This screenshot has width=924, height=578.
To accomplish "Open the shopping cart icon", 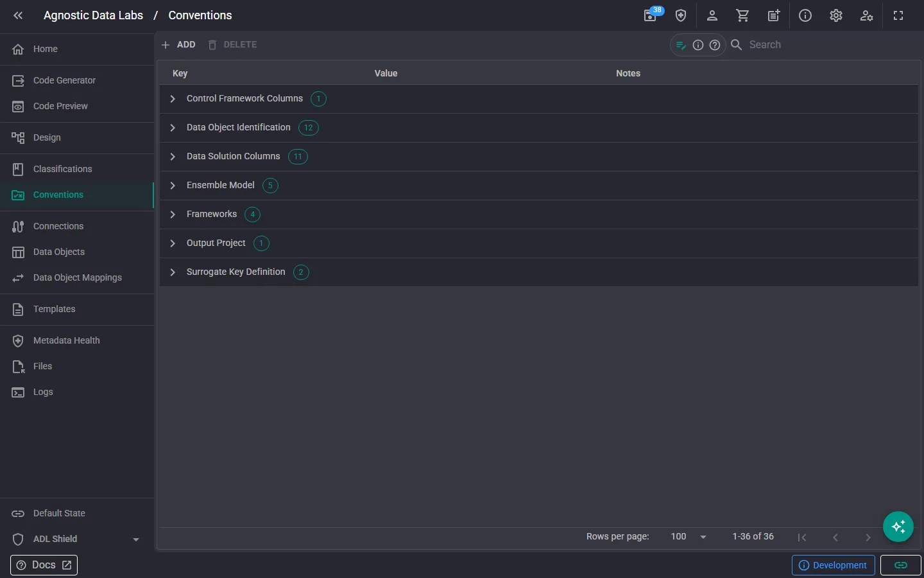I will 742,15.
